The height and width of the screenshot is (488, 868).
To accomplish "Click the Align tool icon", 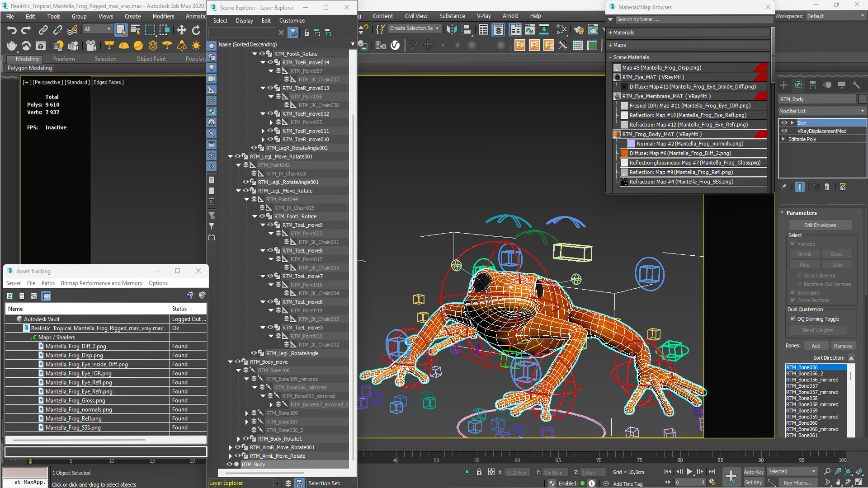I will [467, 30].
